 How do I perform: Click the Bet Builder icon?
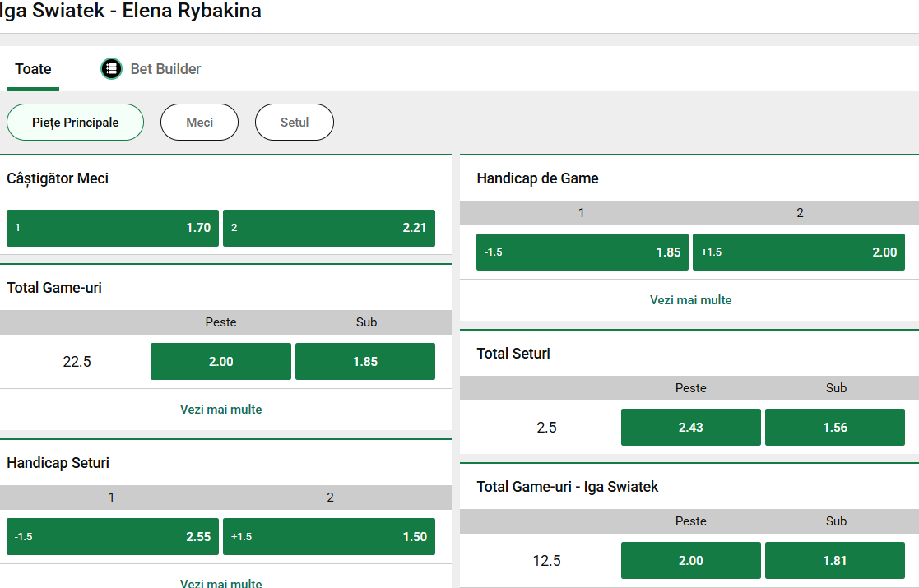click(111, 69)
